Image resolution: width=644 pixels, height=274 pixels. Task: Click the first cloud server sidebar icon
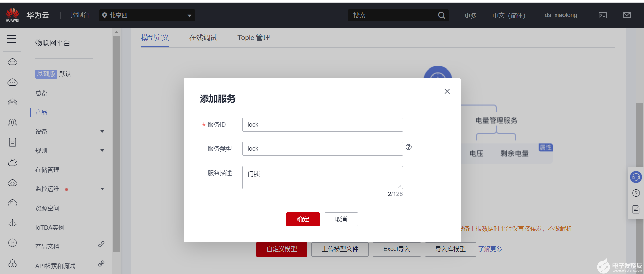(12, 62)
